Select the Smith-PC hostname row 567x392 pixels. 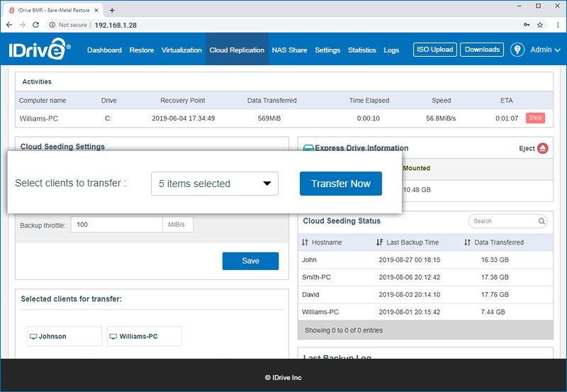coord(425,277)
